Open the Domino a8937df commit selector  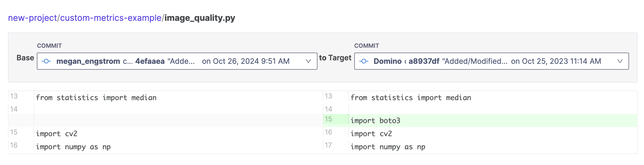[x=491, y=61]
